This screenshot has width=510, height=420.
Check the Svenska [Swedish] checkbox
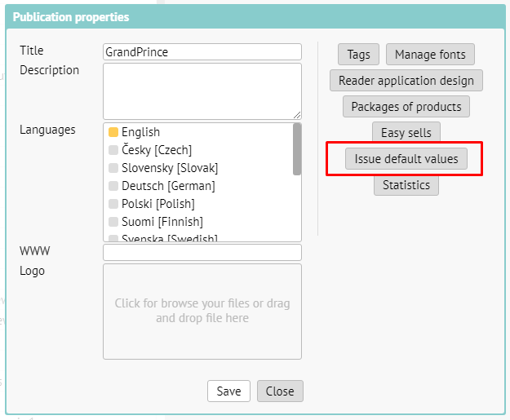[x=113, y=238]
